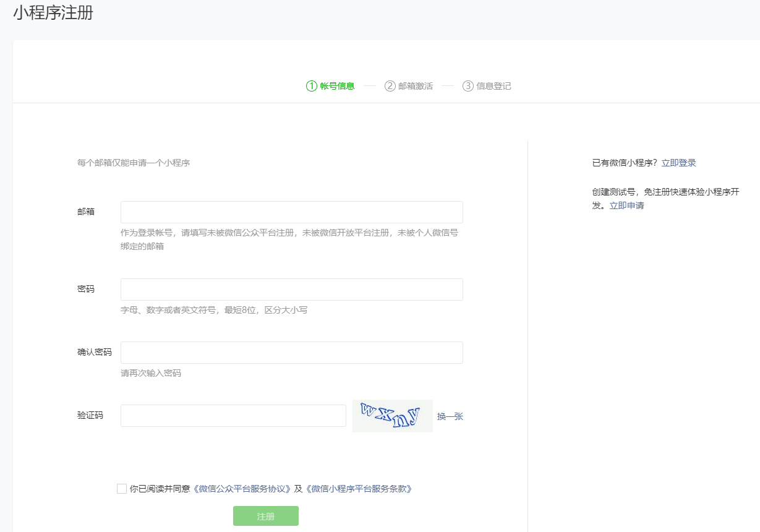Viewport: 760px width, 532px height.
Task: Check the 你已阅读并同意 agreement checkbox
Action: click(x=122, y=489)
